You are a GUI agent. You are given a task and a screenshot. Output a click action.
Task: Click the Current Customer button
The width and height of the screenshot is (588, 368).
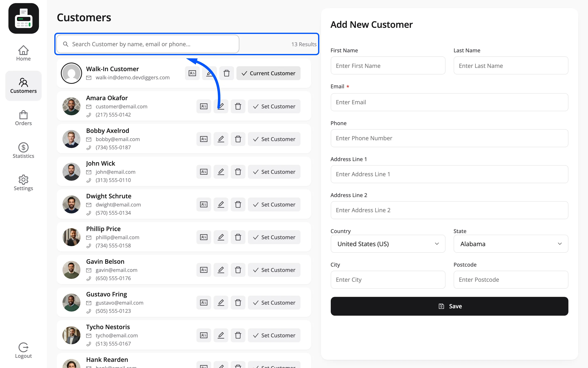268,73
